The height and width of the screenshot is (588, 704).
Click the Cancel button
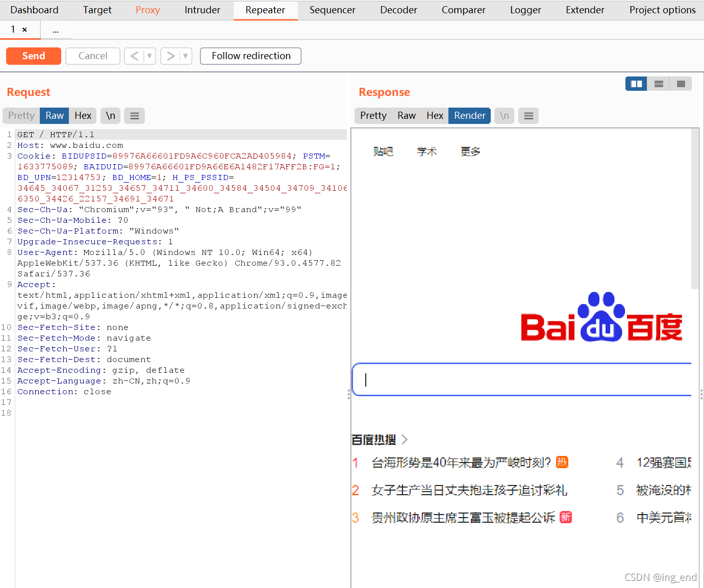pos(93,56)
